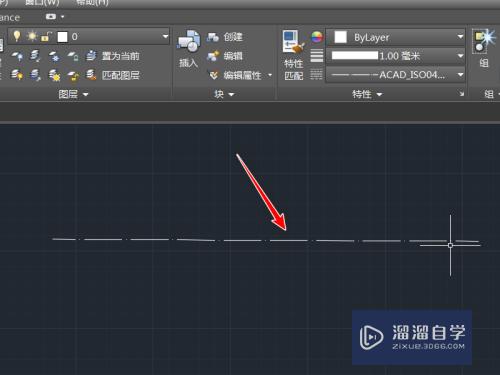Toggle the layer freeze sun icon
This screenshot has height=375, width=500.
pos(32,36)
